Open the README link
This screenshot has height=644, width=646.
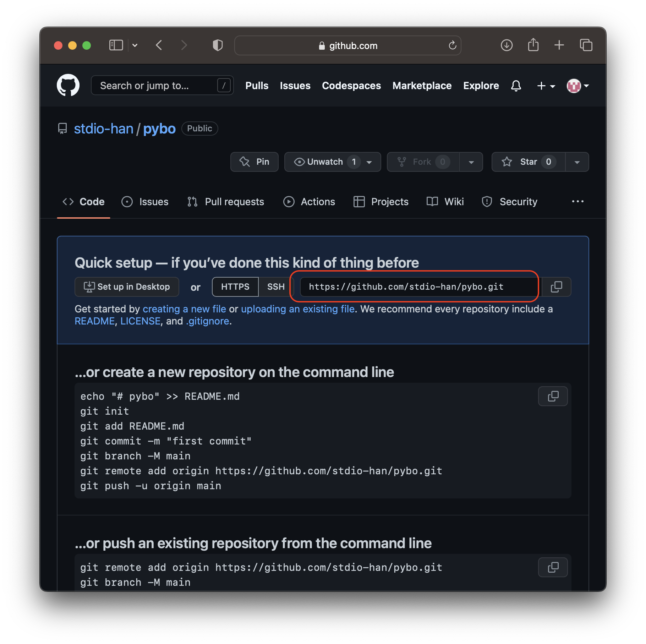(x=95, y=321)
